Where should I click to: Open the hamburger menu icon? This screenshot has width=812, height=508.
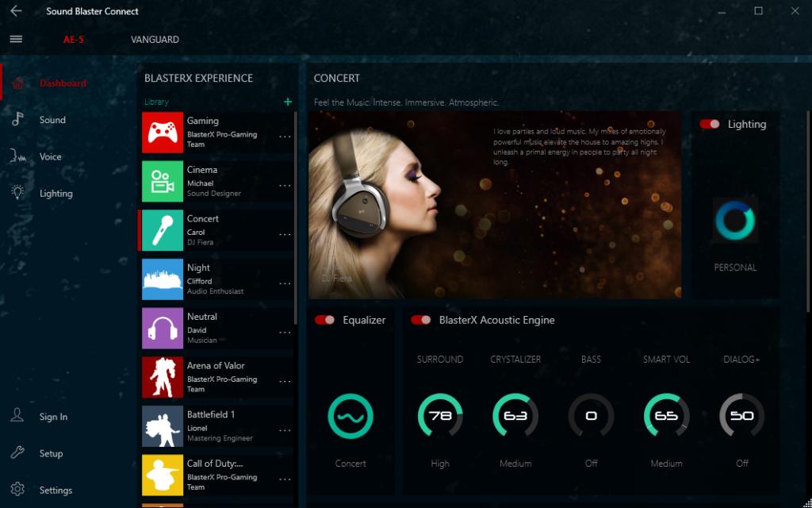[16, 40]
